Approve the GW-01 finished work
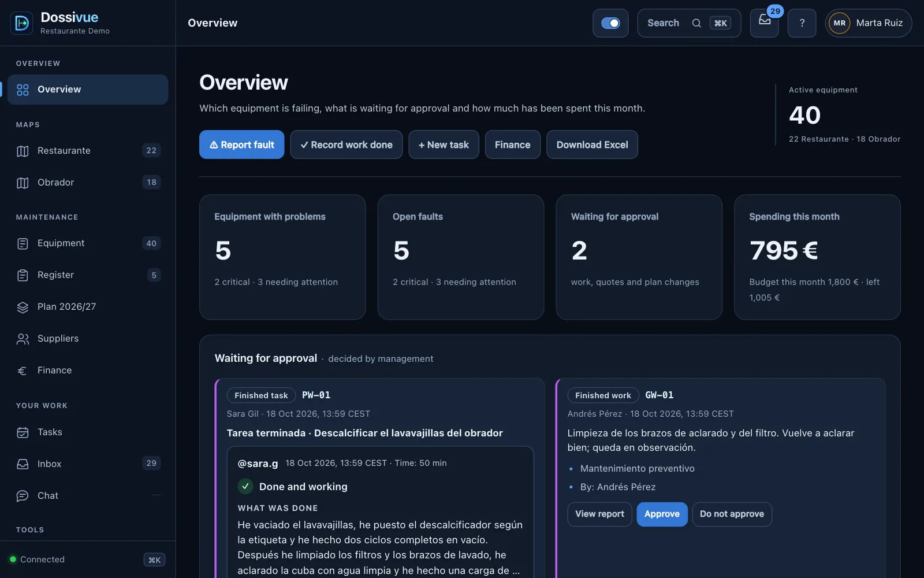The width and height of the screenshot is (924, 578). 662,514
